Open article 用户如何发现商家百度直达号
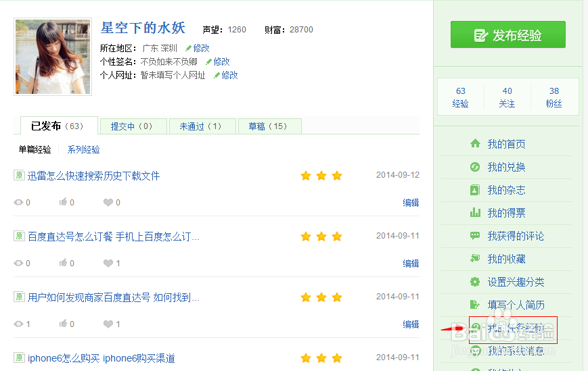 click(113, 297)
